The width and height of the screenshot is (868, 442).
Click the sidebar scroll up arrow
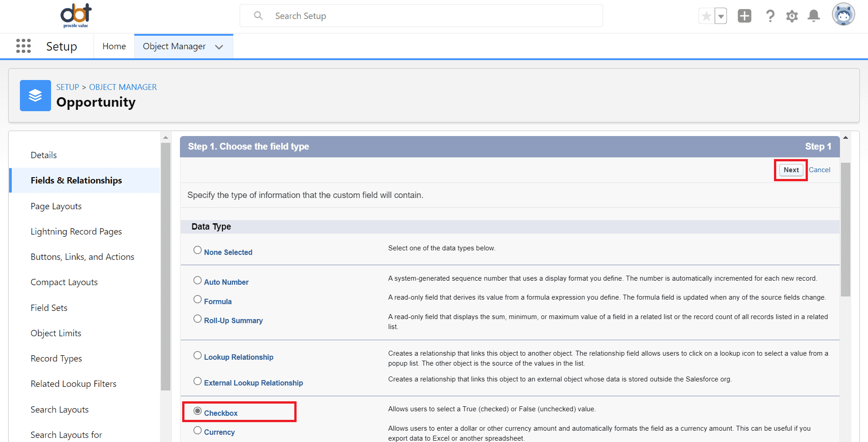[165, 137]
